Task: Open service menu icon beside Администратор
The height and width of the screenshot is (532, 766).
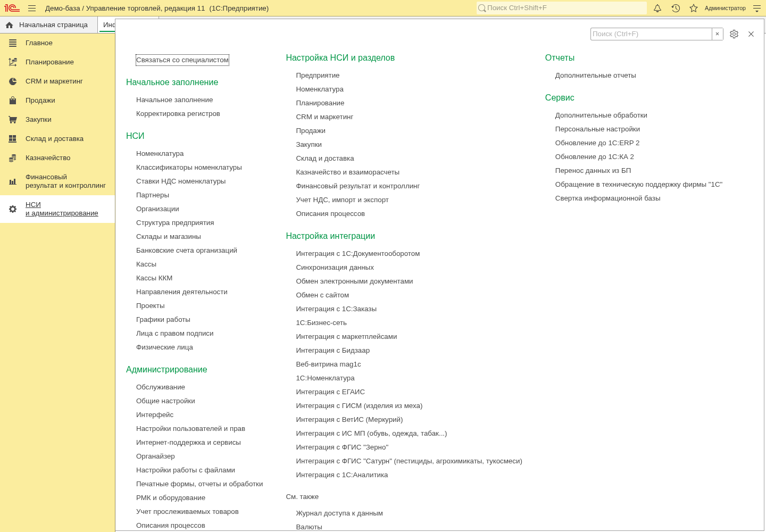Action: pos(757,8)
